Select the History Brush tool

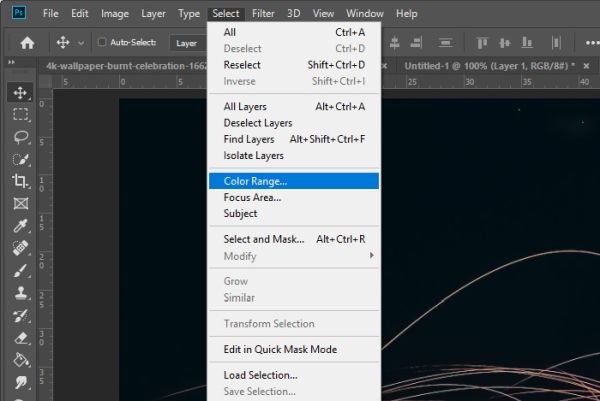[x=20, y=316]
